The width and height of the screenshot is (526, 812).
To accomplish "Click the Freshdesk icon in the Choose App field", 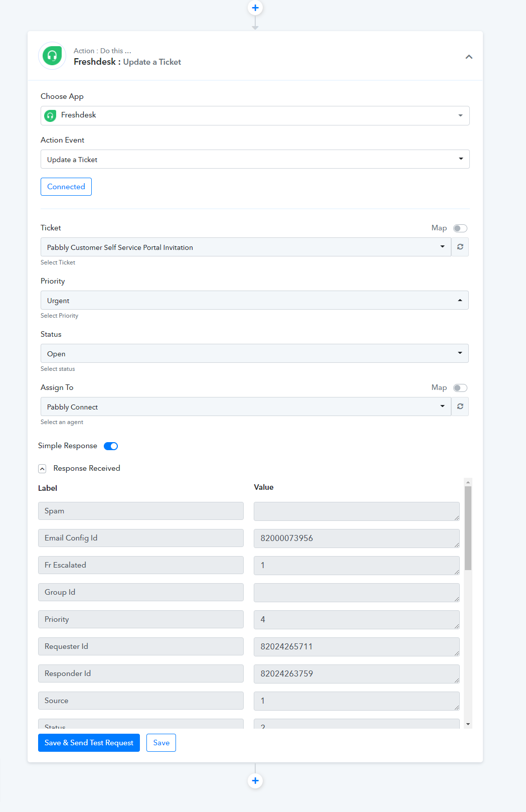I will point(50,116).
